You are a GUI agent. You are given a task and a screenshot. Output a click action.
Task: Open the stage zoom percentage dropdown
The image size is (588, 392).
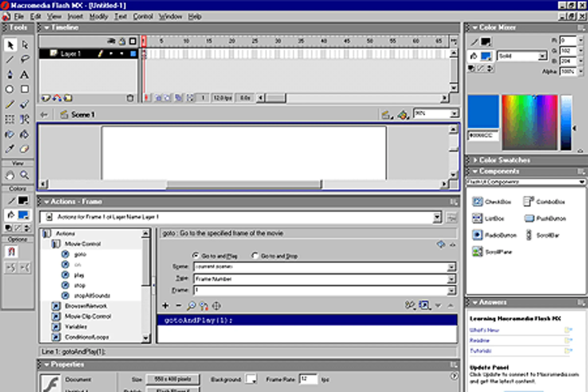(x=454, y=114)
